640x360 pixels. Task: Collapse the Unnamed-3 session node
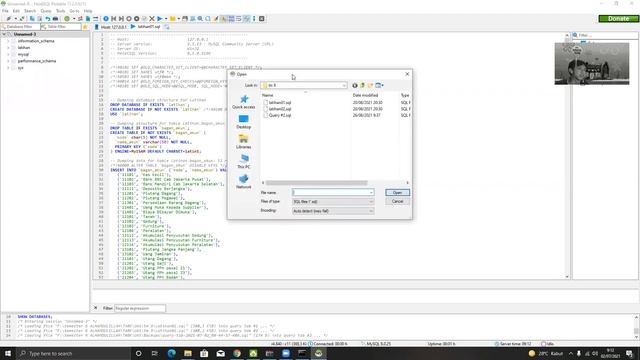(x=4, y=34)
